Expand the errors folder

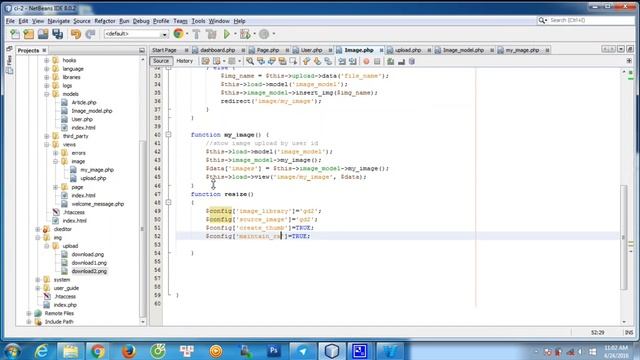(x=56, y=153)
